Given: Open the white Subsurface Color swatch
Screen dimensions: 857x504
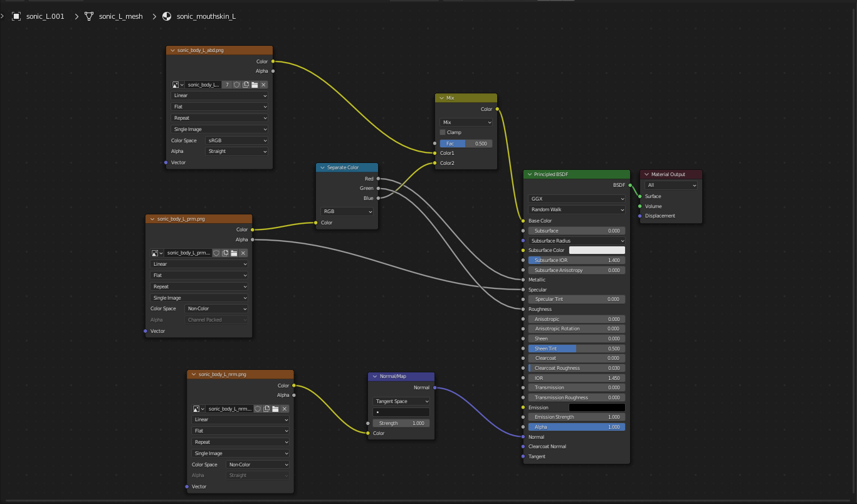Looking at the screenshot, I should click(597, 250).
